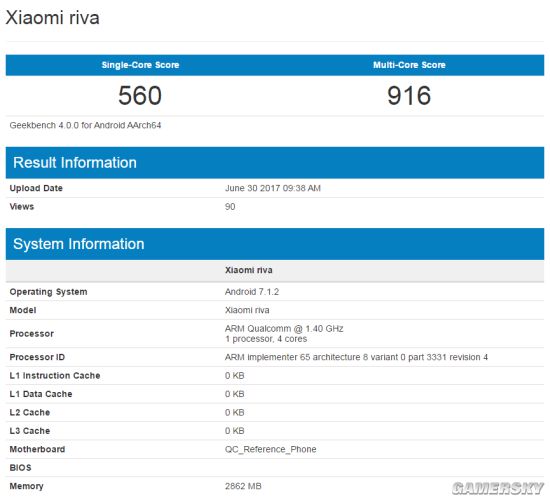The image size is (550, 500).
Task: Click the Result Information section header
Action: pos(275,163)
